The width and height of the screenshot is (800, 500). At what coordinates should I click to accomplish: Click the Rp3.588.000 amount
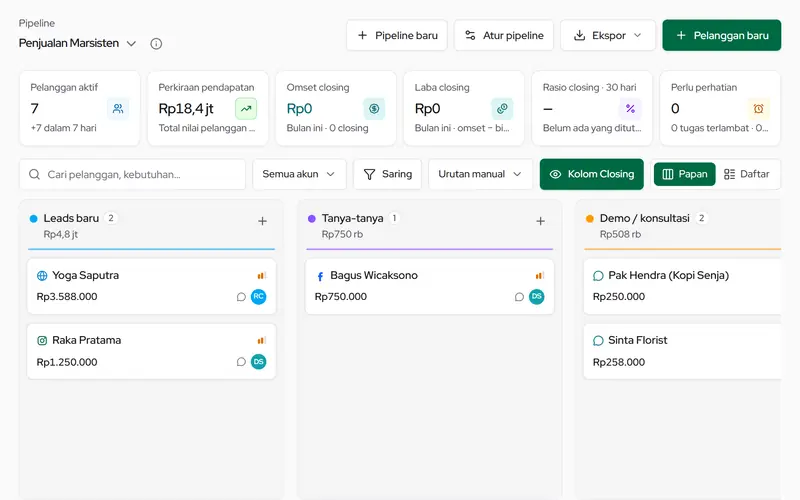click(67, 297)
